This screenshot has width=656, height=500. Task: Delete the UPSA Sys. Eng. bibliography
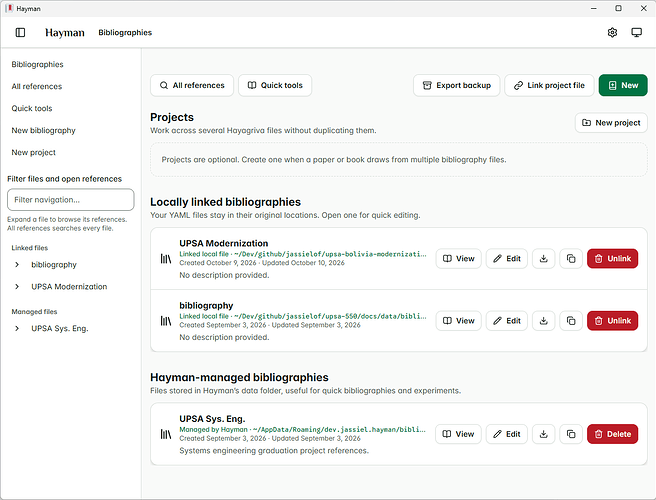(612, 434)
